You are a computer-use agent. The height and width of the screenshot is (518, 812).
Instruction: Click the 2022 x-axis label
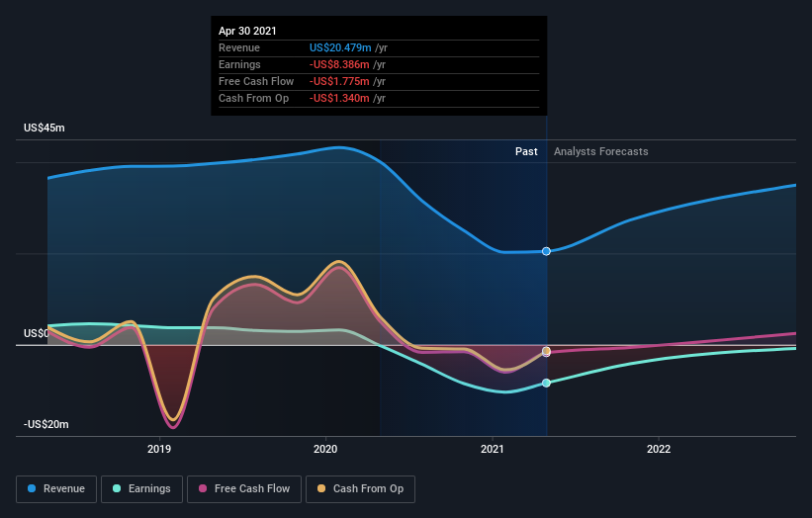[x=658, y=449]
